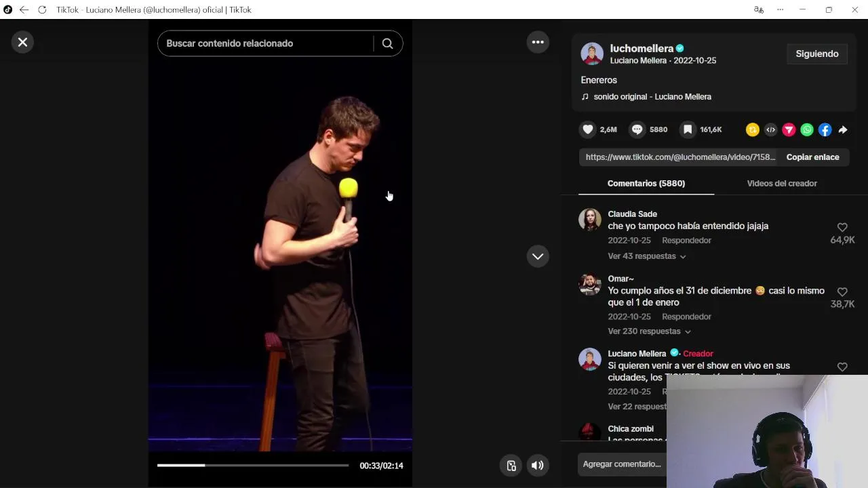This screenshot has width=868, height=488.
Task: Send to friends with red paper-plane icon
Action: point(789,129)
